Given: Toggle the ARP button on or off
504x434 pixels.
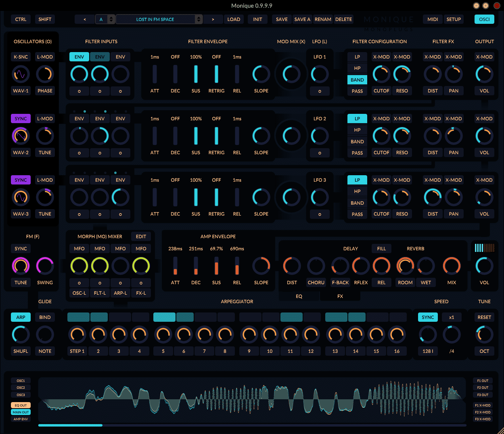Looking at the screenshot, I should click(21, 317).
